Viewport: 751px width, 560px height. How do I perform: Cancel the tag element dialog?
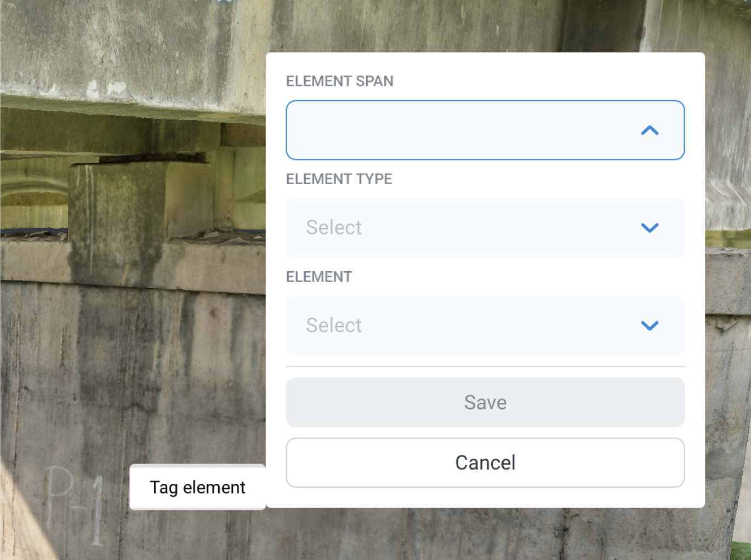485,462
